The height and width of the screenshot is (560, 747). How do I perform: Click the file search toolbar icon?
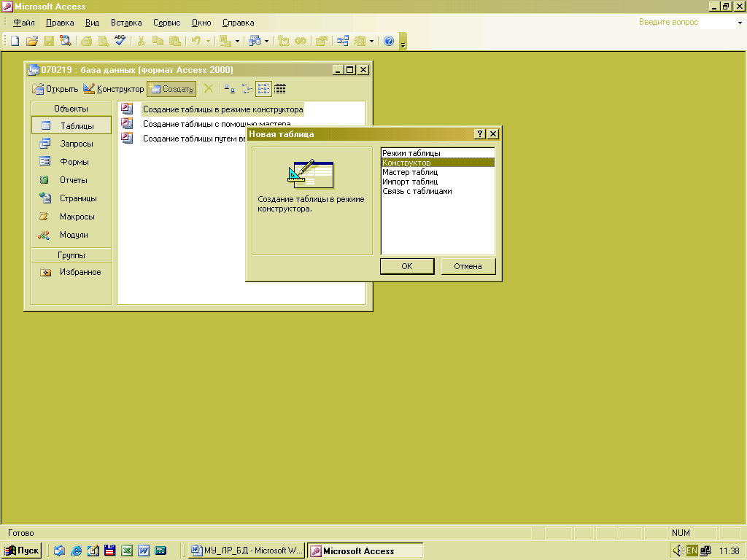point(65,41)
